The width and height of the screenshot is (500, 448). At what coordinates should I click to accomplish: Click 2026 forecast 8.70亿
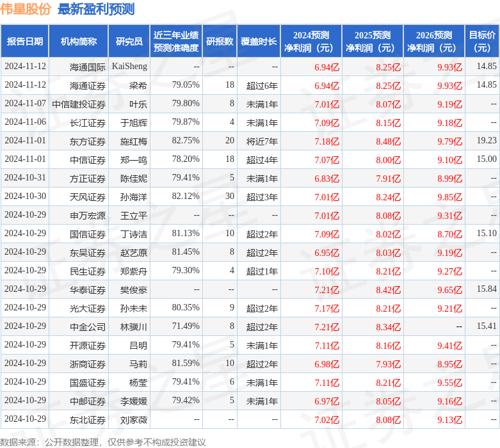click(x=449, y=234)
